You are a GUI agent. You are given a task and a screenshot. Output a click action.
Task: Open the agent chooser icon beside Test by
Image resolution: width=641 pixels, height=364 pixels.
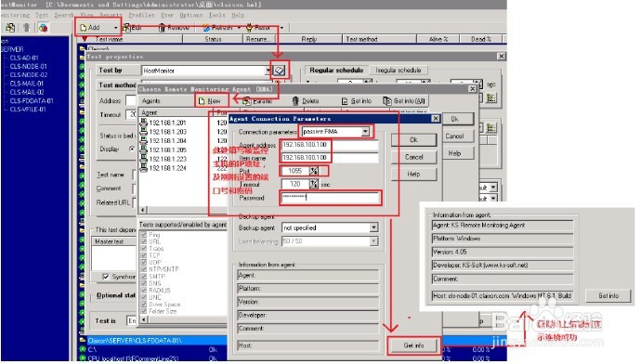[280, 71]
